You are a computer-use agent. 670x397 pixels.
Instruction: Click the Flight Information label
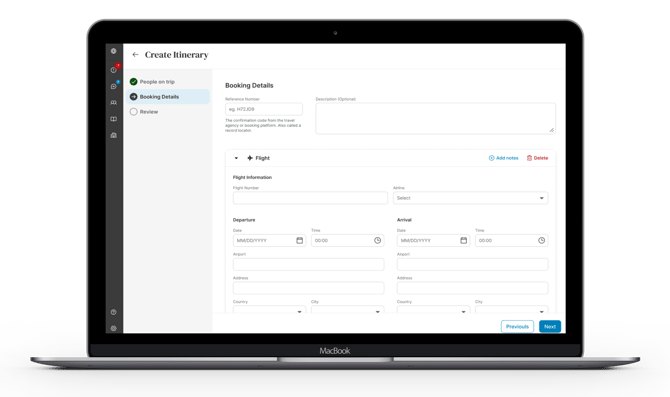[252, 177]
